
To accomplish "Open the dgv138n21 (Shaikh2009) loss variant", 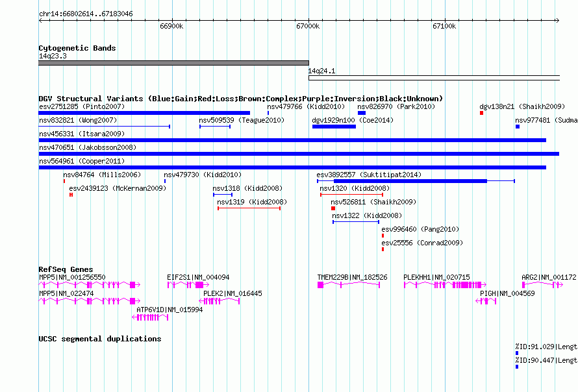I will (x=481, y=113).
